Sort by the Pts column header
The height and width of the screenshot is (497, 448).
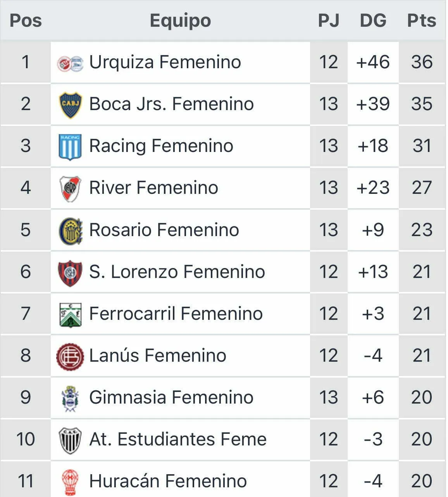[421, 21]
